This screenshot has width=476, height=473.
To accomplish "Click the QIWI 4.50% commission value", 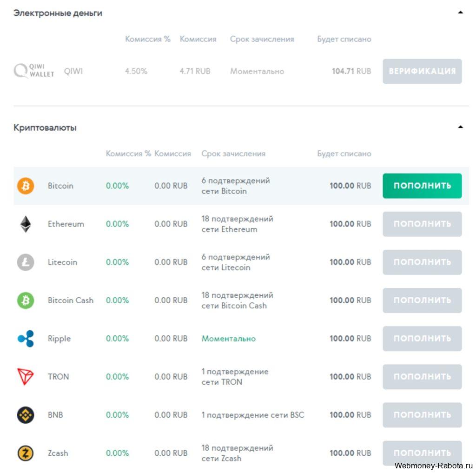I will [x=136, y=71].
